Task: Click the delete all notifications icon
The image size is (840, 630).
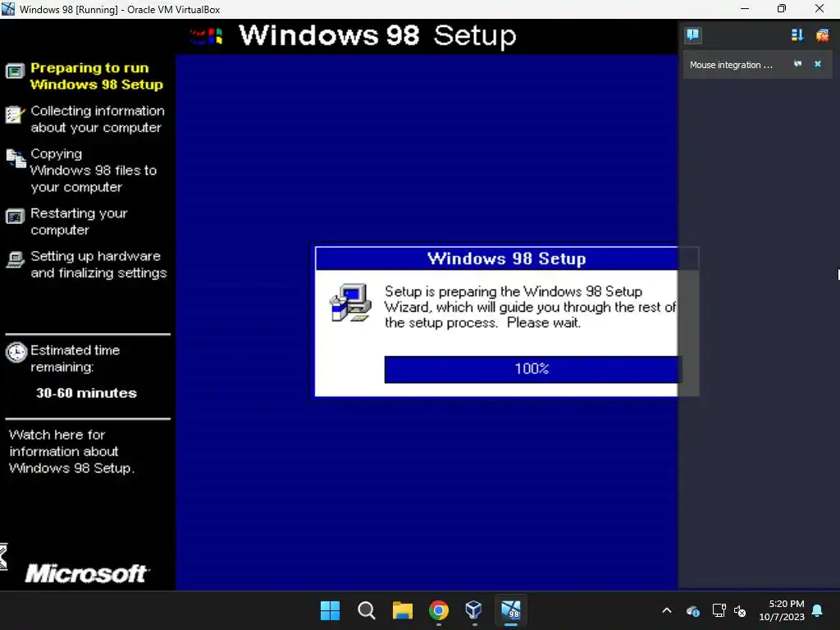Action: click(822, 35)
